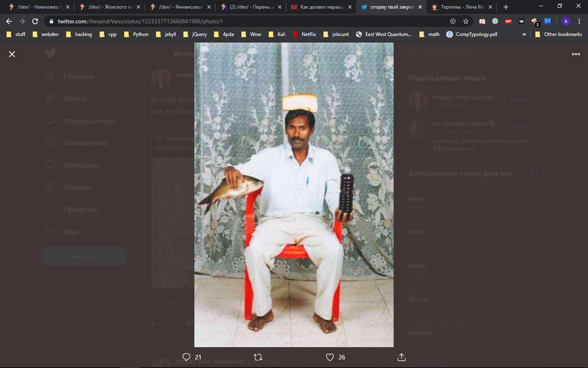Go forward in browser history
This screenshot has width=588, height=368.
(22, 21)
